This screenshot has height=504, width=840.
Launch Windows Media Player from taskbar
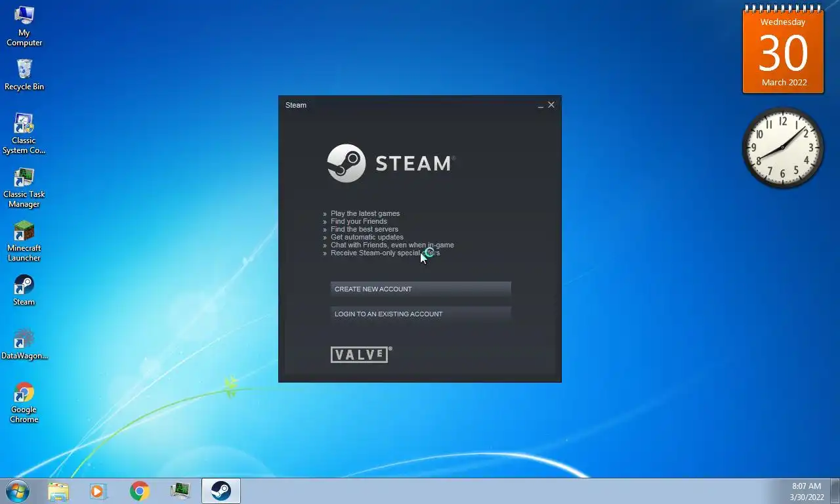pos(98,491)
